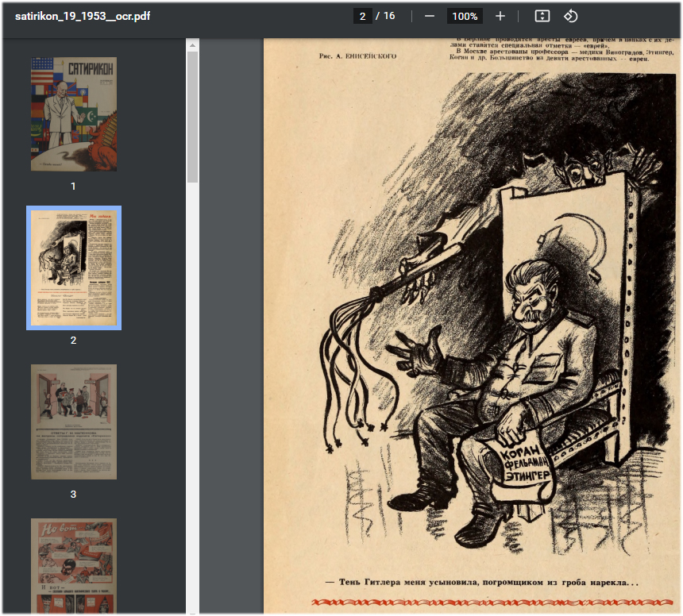The image size is (683, 616).
Task: Click the thumbnail page label 1
Action: 73,187
